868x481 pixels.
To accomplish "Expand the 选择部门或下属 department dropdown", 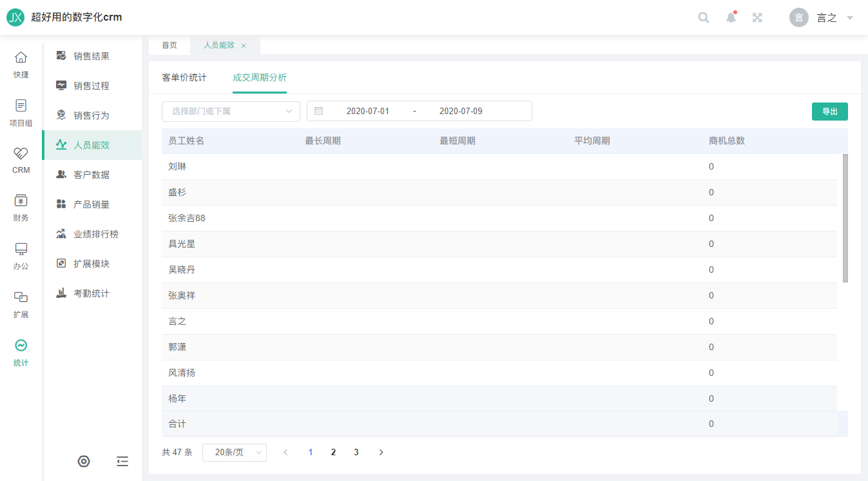I will [231, 111].
